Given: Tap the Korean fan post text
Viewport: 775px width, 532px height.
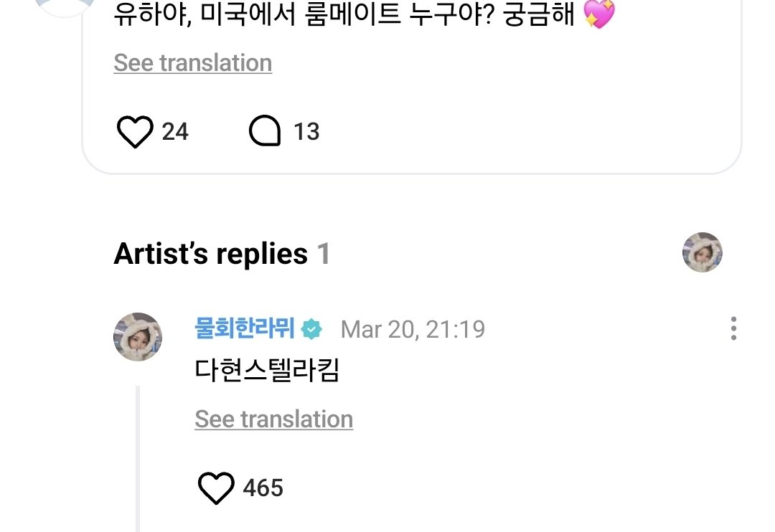Looking at the screenshot, I should click(344, 14).
